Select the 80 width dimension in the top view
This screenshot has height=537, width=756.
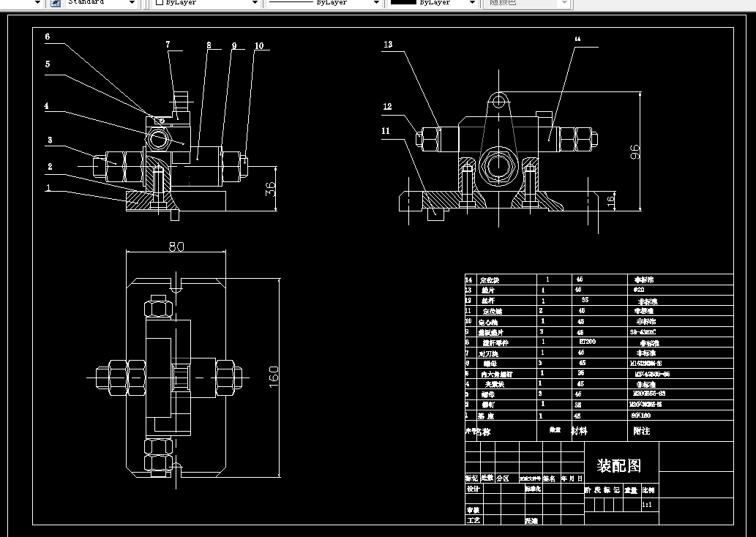[176, 247]
